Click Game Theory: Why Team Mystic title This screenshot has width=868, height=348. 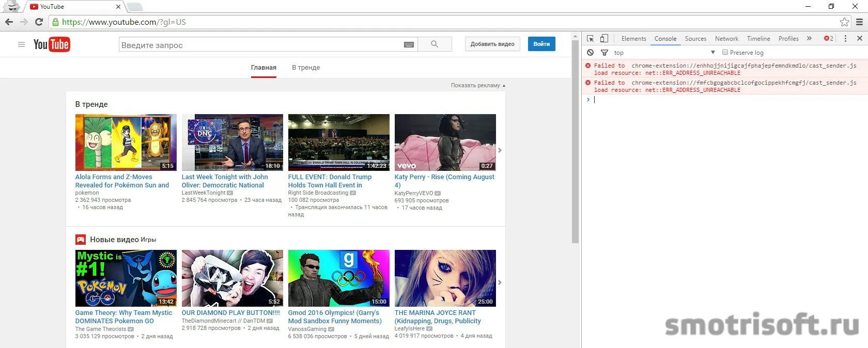coord(123,317)
